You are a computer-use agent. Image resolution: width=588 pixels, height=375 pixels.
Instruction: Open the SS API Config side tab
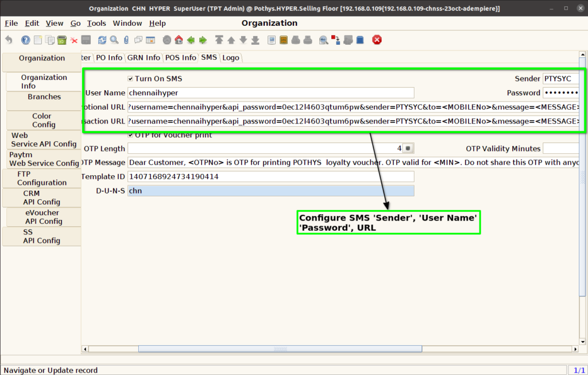(x=42, y=236)
